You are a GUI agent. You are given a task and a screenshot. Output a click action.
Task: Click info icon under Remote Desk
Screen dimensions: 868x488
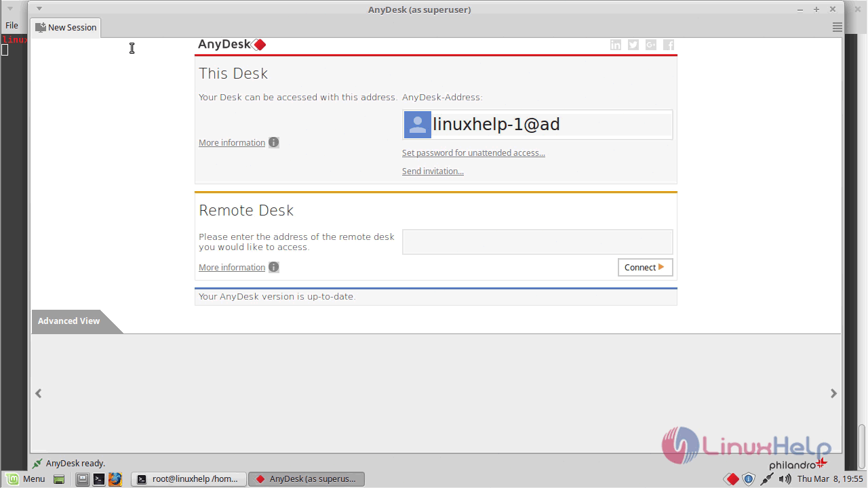(x=273, y=267)
